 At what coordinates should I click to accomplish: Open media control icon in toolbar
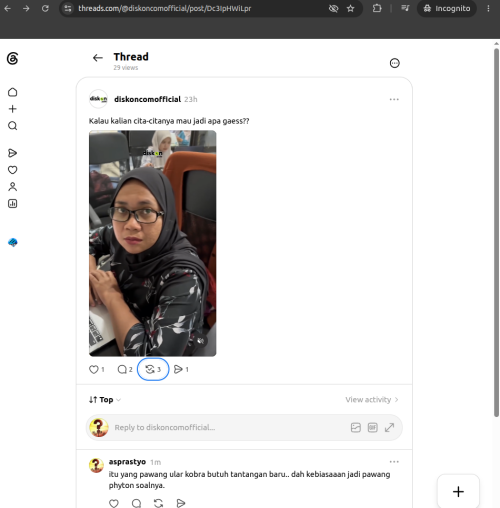click(x=405, y=8)
